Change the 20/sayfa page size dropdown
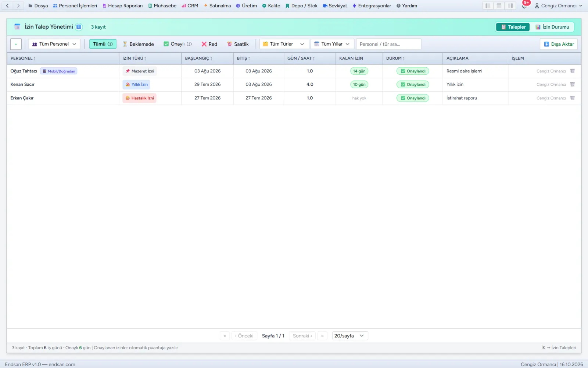This screenshot has width=588, height=368. point(350,336)
